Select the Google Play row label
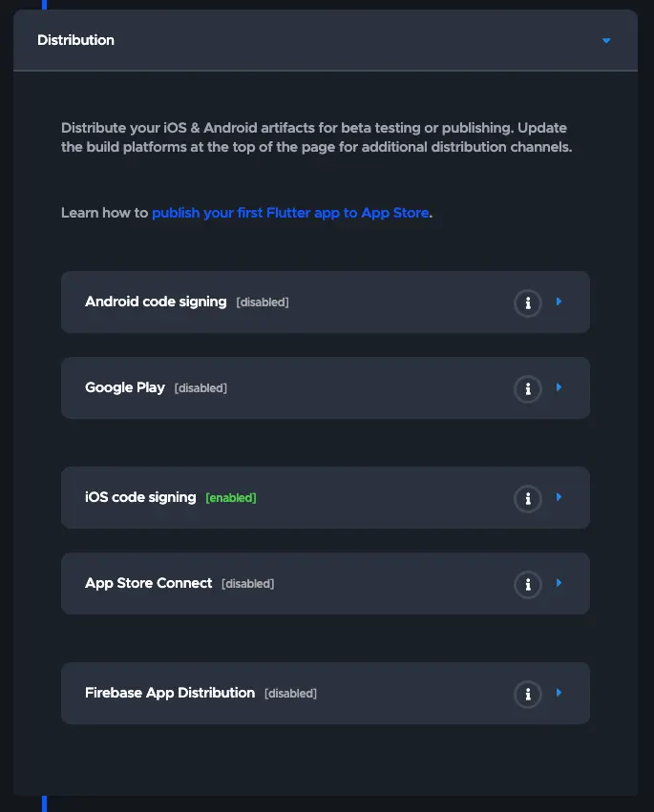The image size is (654, 812). pyautogui.click(x=125, y=387)
